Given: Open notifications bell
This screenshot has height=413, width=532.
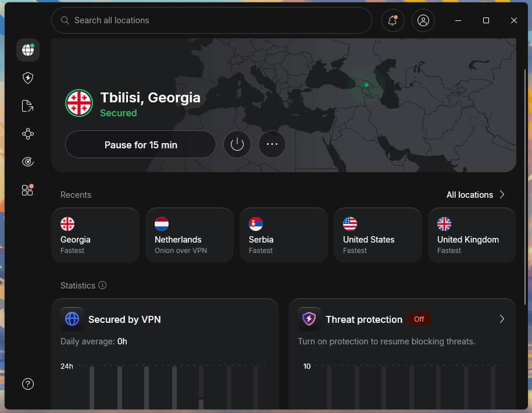Looking at the screenshot, I should point(392,20).
